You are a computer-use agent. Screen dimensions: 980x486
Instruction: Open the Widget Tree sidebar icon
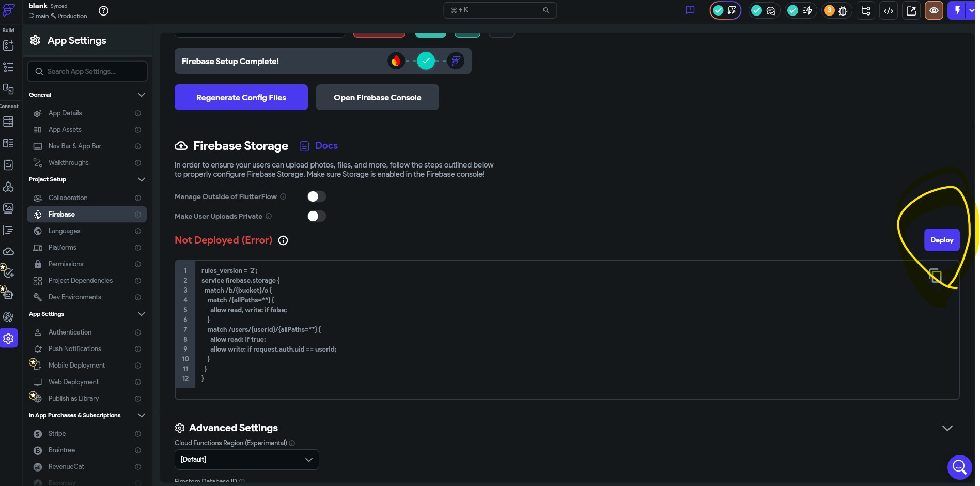[x=8, y=67]
